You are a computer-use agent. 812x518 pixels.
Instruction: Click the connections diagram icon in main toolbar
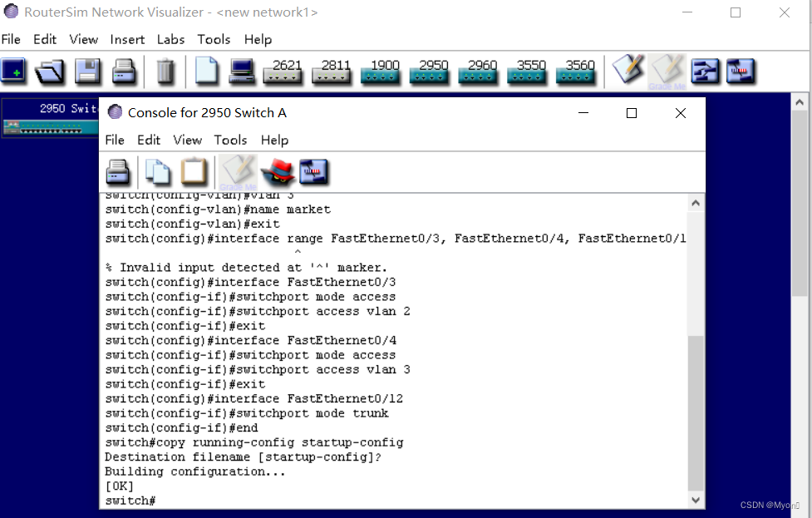pos(705,71)
